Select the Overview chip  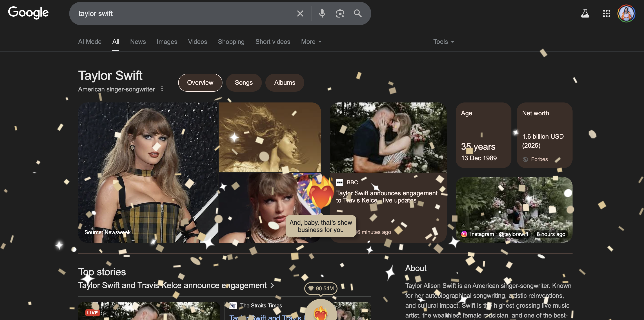tap(200, 82)
